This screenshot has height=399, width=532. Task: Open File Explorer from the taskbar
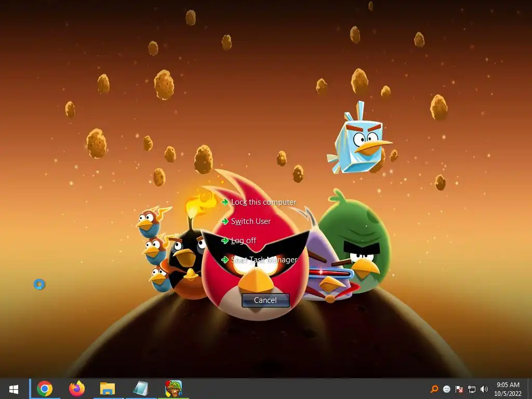pyautogui.click(x=108, y=389)
